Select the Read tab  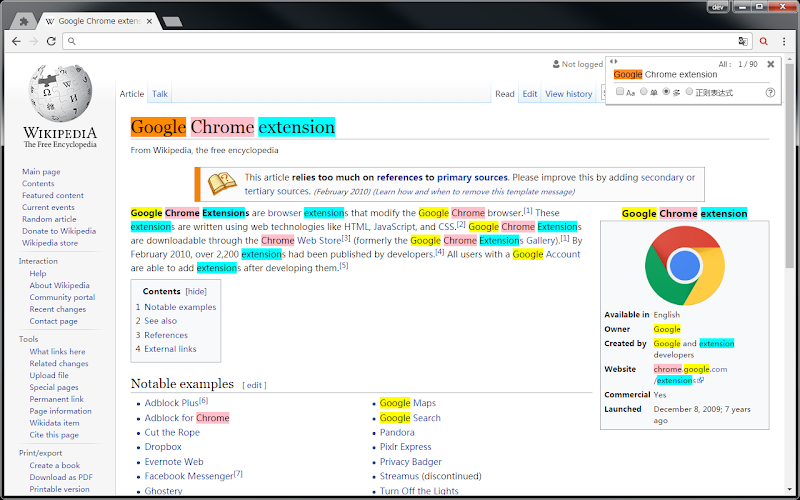[505, 94]
